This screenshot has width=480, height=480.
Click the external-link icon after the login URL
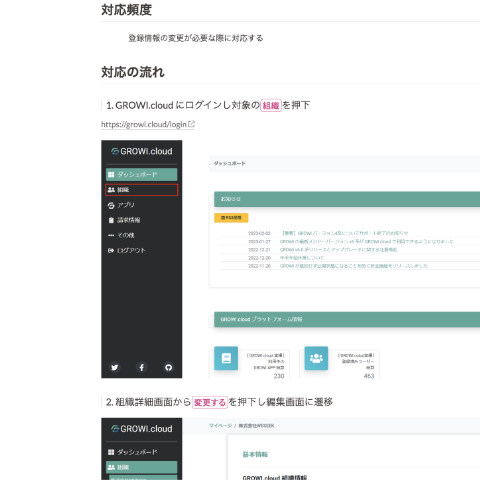coord(191,124)
